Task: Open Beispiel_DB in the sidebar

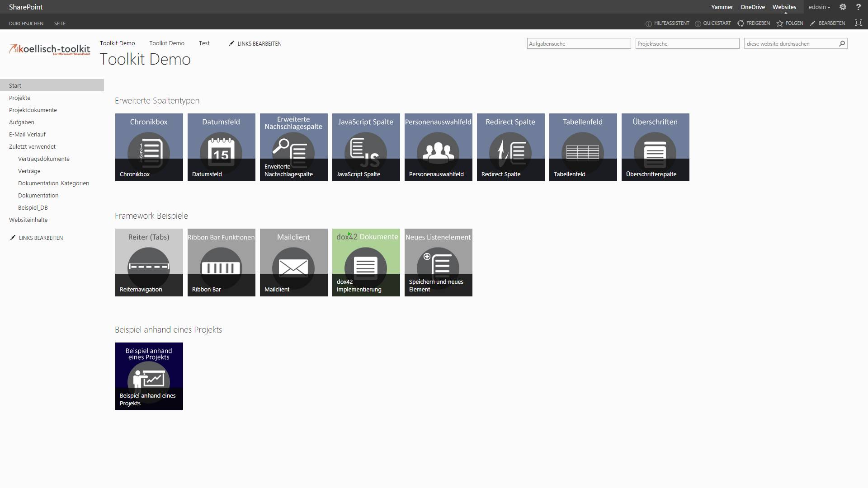Action: (x=33, y=207)
